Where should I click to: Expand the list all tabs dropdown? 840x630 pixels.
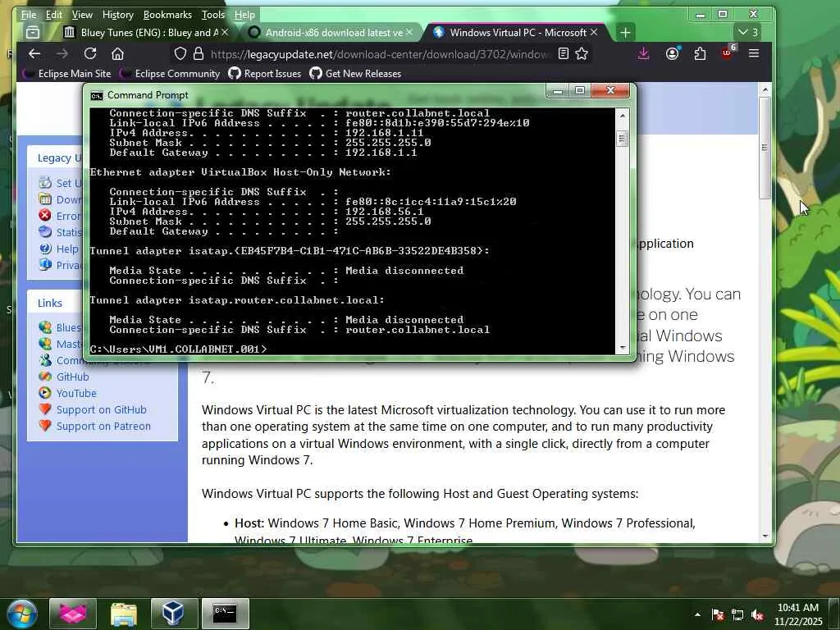point(748,32)
